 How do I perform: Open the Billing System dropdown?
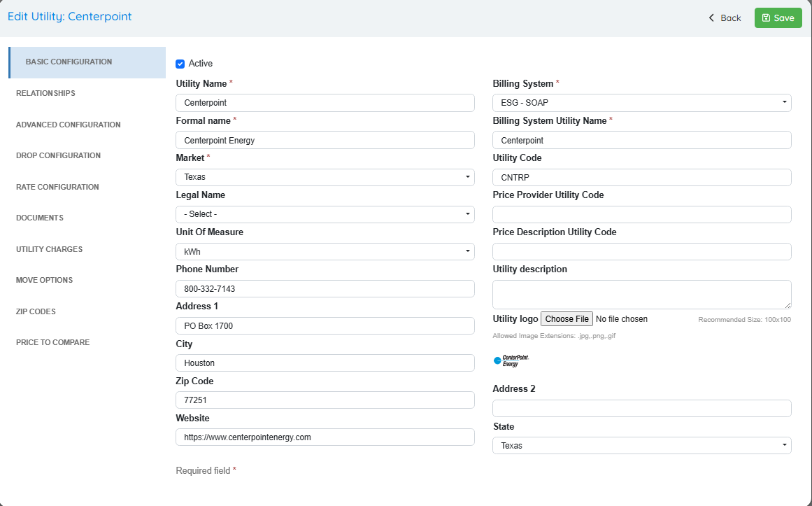coord(641,103)
